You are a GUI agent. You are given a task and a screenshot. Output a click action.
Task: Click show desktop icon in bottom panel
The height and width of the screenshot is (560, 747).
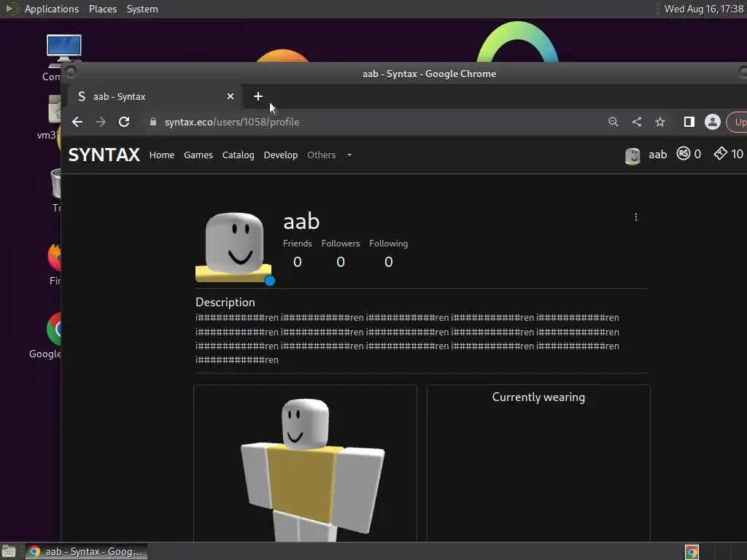click(x=9, y=551)
